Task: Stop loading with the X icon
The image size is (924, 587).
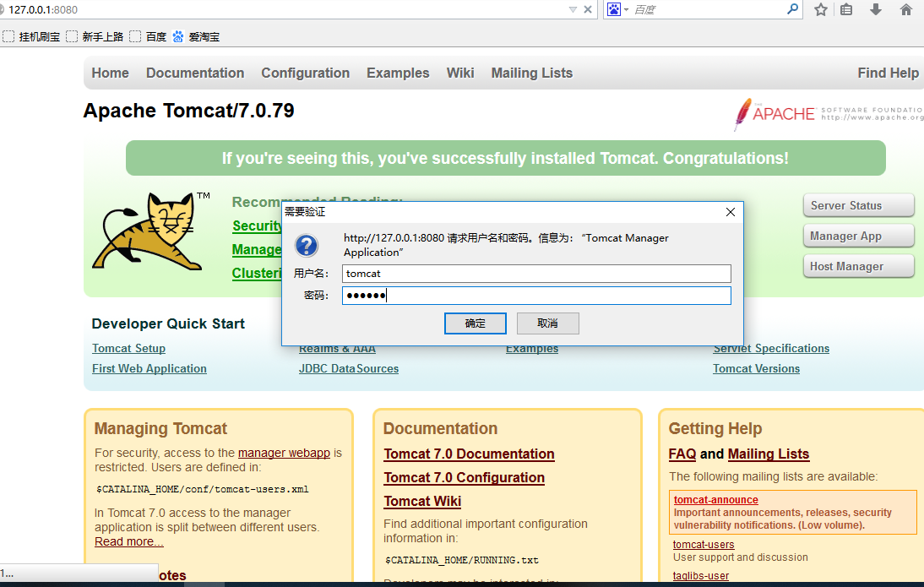Action: coord(588,9)
